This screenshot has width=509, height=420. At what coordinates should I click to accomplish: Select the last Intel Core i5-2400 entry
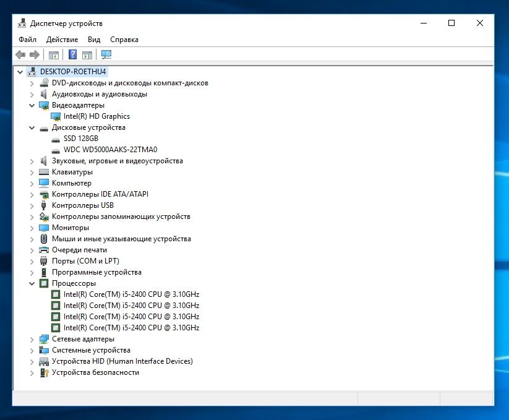coord(132,328)
